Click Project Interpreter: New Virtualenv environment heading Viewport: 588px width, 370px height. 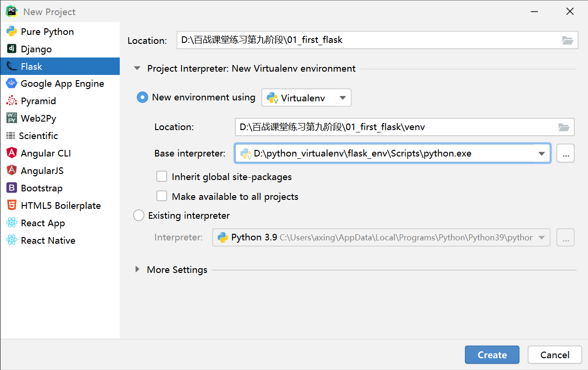pos(251,68)
